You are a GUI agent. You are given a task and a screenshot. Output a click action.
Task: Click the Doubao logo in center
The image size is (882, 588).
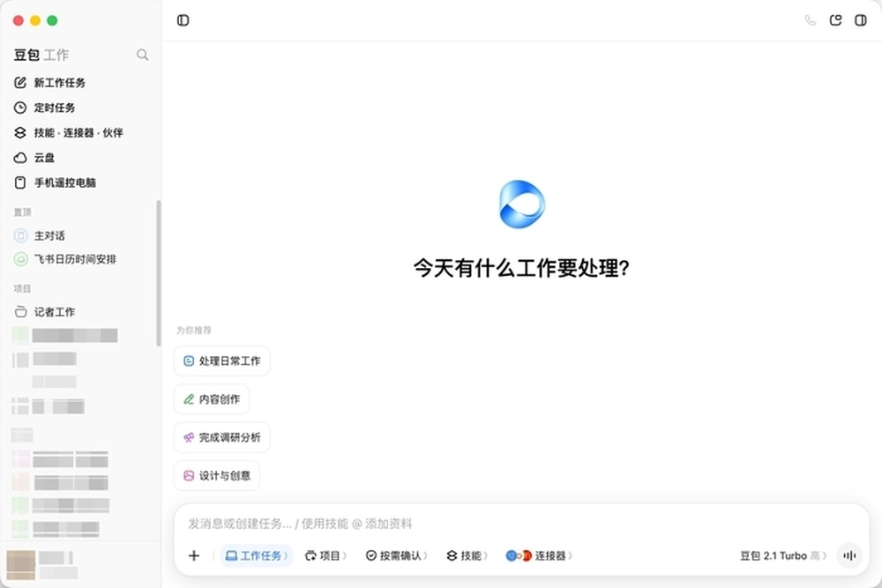click(522, 204)
